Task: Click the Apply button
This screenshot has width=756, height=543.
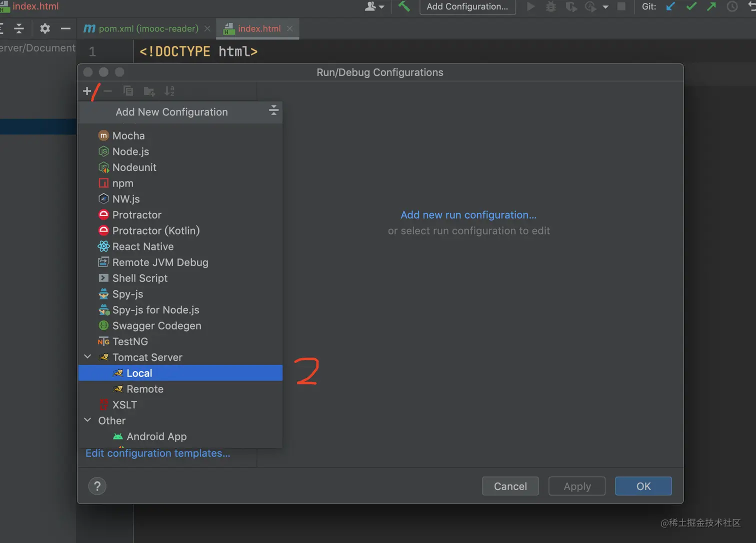Action: (x=577, y=486)
